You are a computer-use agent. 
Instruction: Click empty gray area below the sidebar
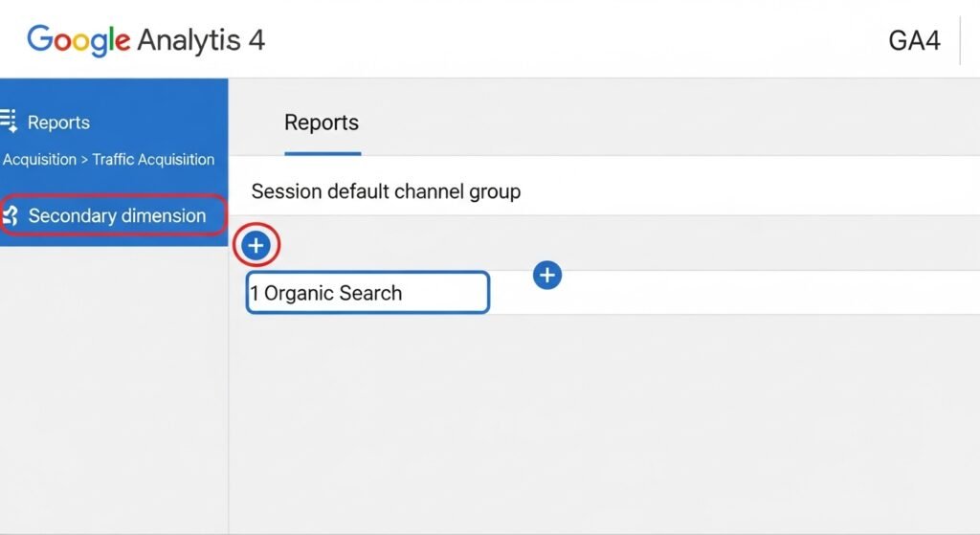[113, 402]
